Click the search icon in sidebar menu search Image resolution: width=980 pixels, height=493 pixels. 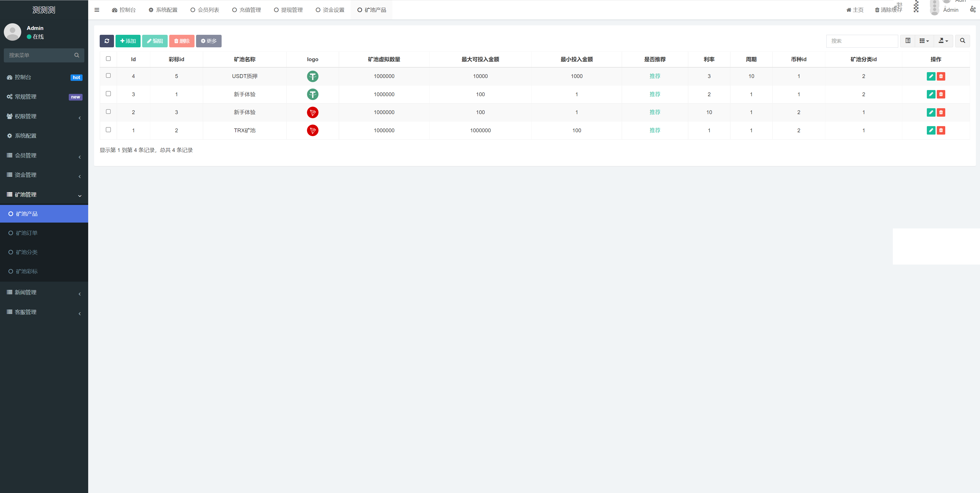click(x=76, y=55)
